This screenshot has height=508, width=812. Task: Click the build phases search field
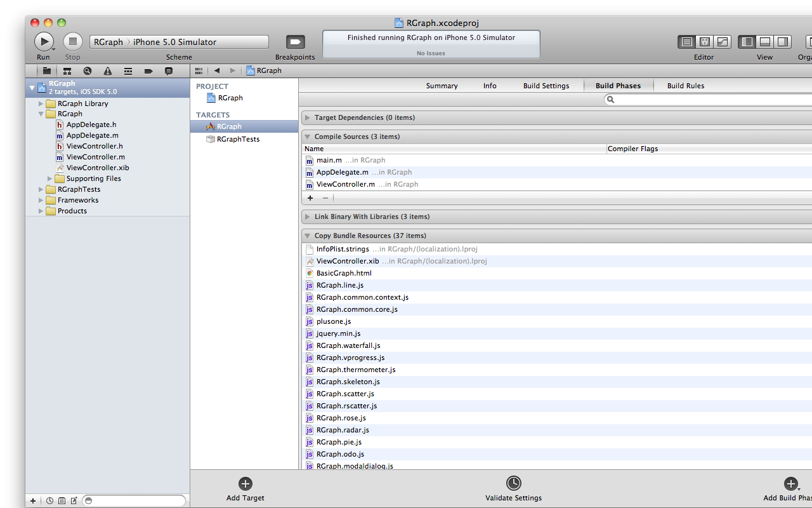pyautogui.click(x=708, y=100)
